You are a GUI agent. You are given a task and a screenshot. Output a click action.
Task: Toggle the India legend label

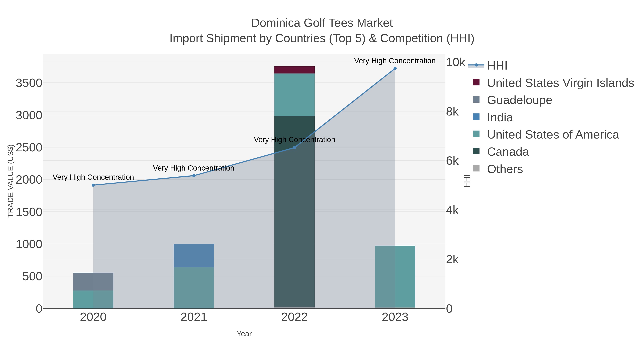point(500,117)
